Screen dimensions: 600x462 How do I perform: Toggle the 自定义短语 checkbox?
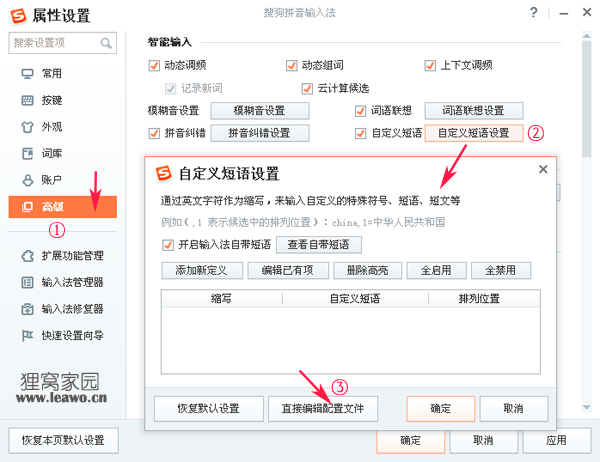[360, 133]
